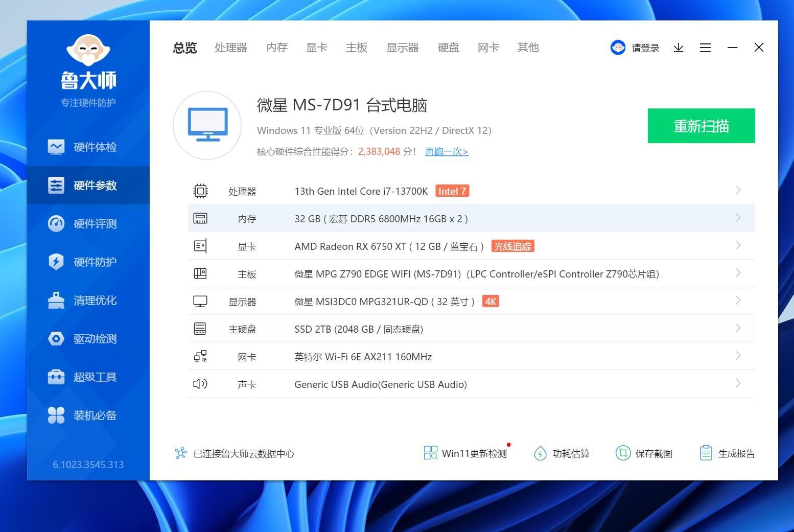The width and height of the screenshot is (794, 532).
Task: Expand the 网卡 row chevron
Action: 738,356
